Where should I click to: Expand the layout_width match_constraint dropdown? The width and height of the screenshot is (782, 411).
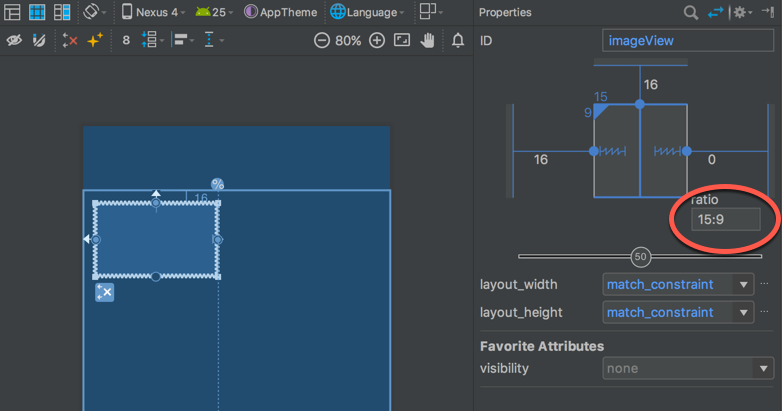point(743,285)
